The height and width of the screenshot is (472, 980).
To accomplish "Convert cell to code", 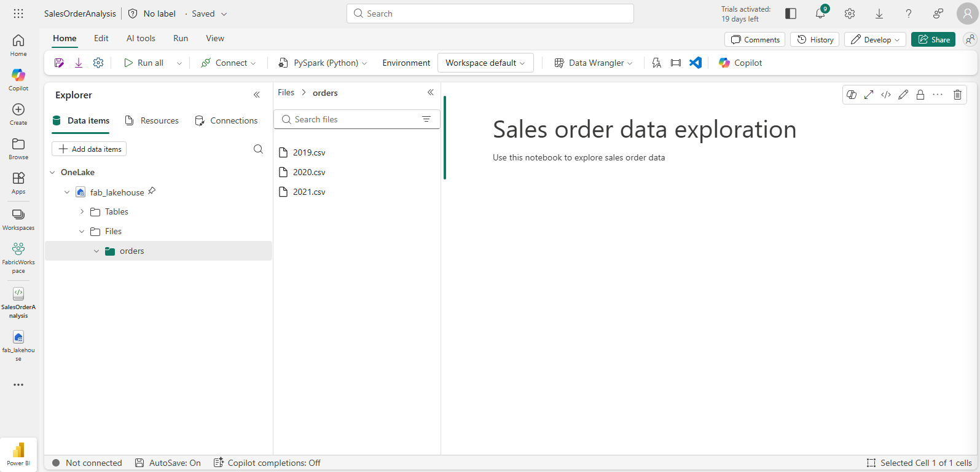I will (x=886, y=95).
